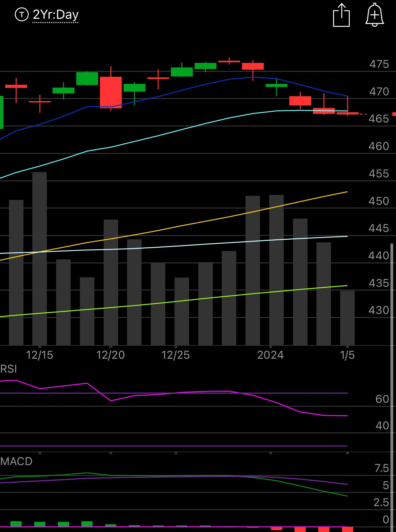Tap the 440 price axis label
This screenshot has width=396, height=532.
pos(379,256)
